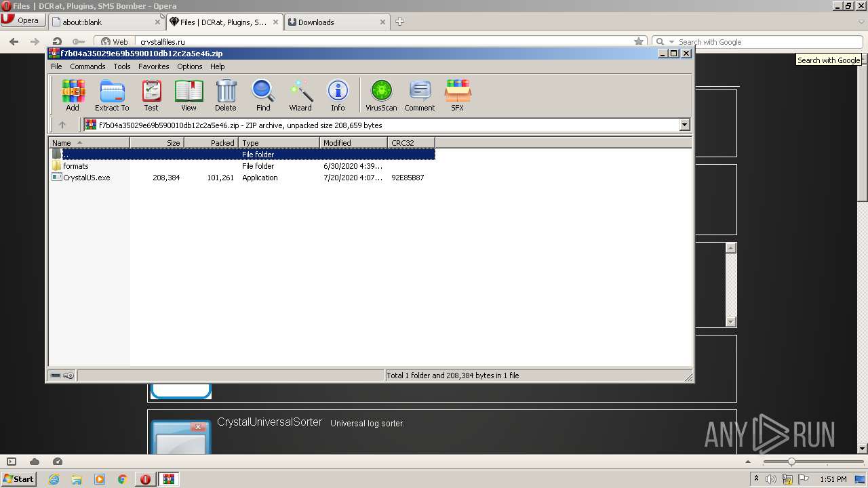Open Windows Media Player from taskbar
The width and height of the screenshot is (868, 488).
pos(100,479)
